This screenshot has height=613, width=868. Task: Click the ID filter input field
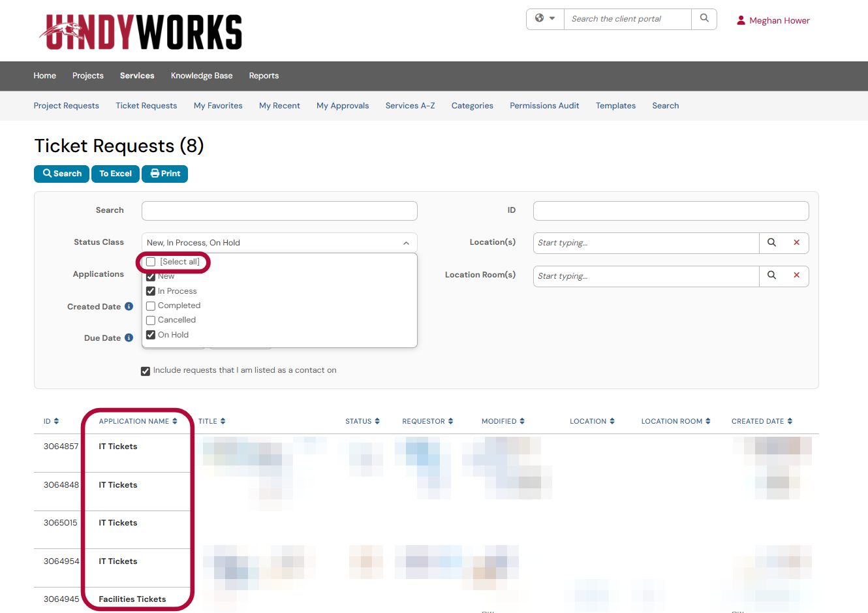click(x=671, y=211)
